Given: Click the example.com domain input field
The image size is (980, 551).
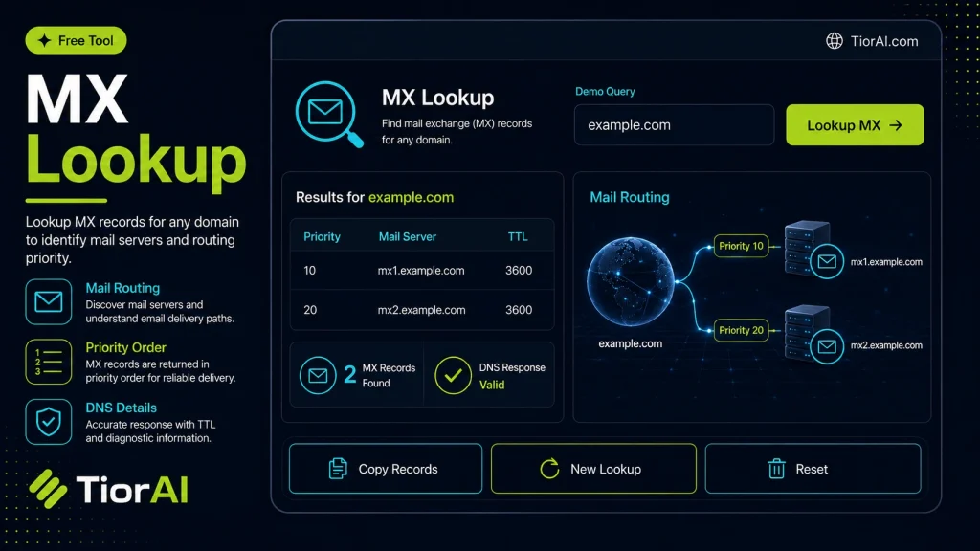Looking at the screenshot, I should click(674, 125).
